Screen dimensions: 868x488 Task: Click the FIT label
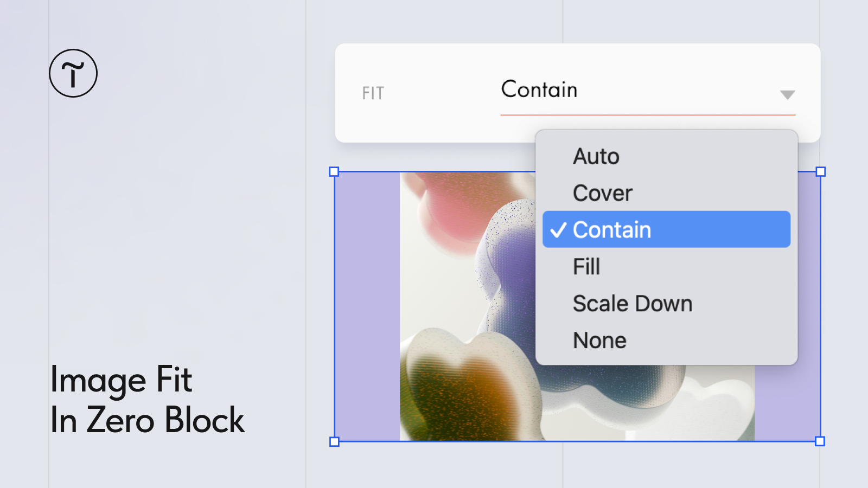coord(373,93)
